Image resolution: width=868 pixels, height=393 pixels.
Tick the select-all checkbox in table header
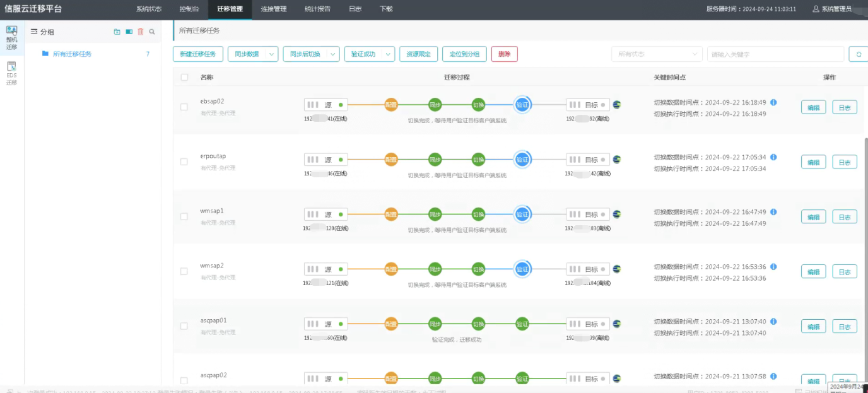pos(184,78)
